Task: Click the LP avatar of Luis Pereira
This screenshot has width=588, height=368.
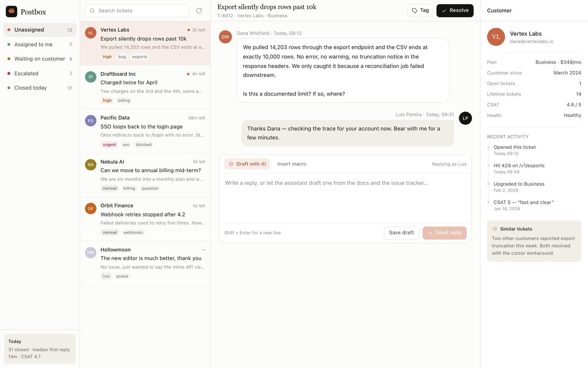Action: pos(465,118)
